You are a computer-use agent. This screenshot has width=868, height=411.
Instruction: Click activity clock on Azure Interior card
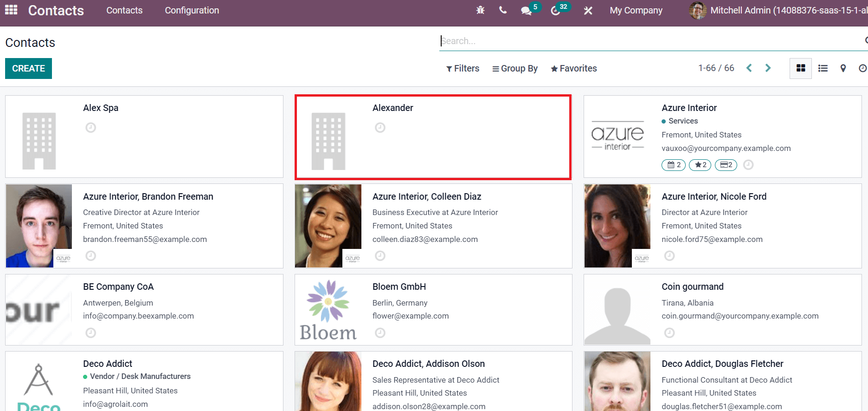click(x=748, y=164)
